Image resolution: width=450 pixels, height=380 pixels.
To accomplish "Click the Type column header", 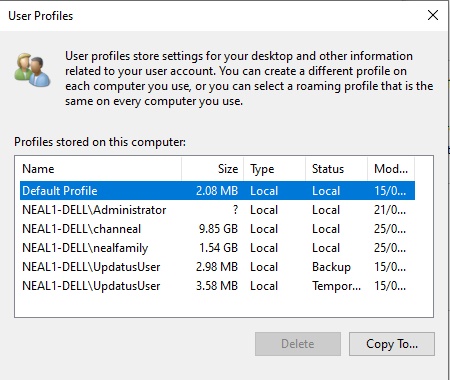I will (275, 169).
